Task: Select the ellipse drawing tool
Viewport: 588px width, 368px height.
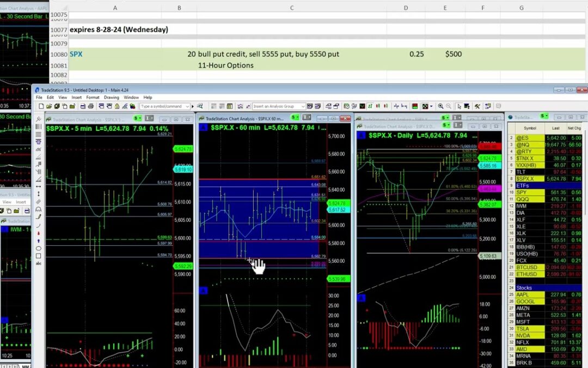Action: point(38,248)
